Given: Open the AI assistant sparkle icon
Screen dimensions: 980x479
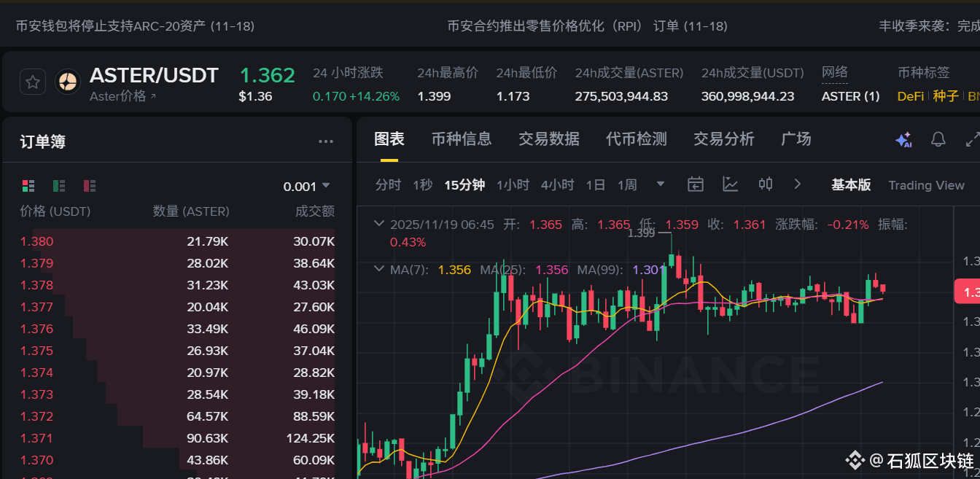Looking at the screenshot, I should click(x=903, y=139).
